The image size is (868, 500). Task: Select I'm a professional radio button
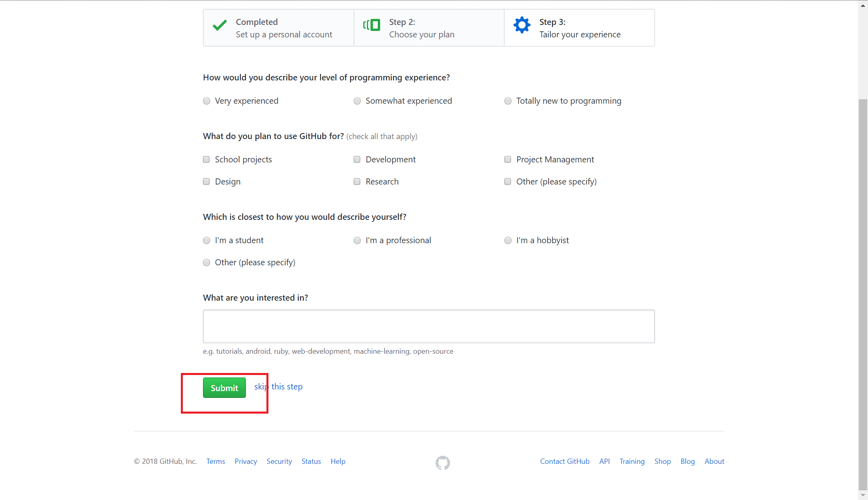pyautogui.click(x=357, y=240)
